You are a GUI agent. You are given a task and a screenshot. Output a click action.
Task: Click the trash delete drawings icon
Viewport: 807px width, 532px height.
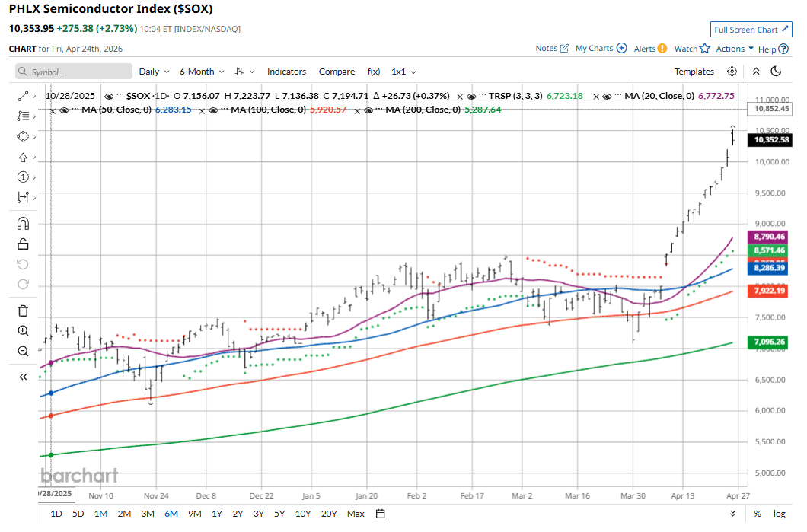tap(23, 311)
